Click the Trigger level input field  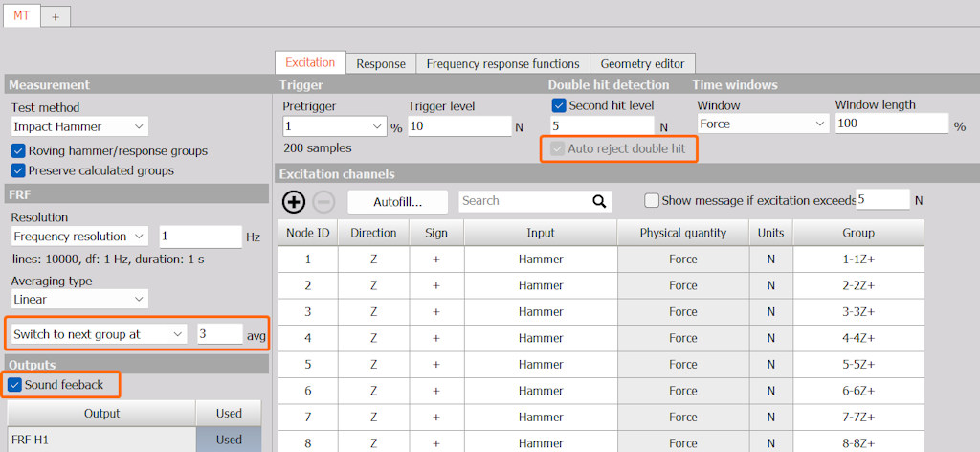[460, 127]
